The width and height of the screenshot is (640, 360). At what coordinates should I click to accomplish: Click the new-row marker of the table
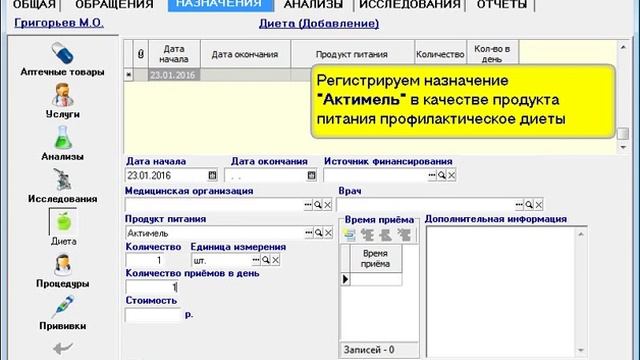click(129, 75)
